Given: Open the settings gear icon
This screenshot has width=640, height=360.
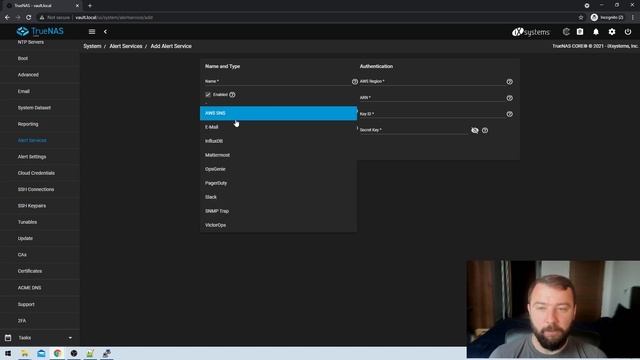Looking at the screenshot, I should [612, 31].
